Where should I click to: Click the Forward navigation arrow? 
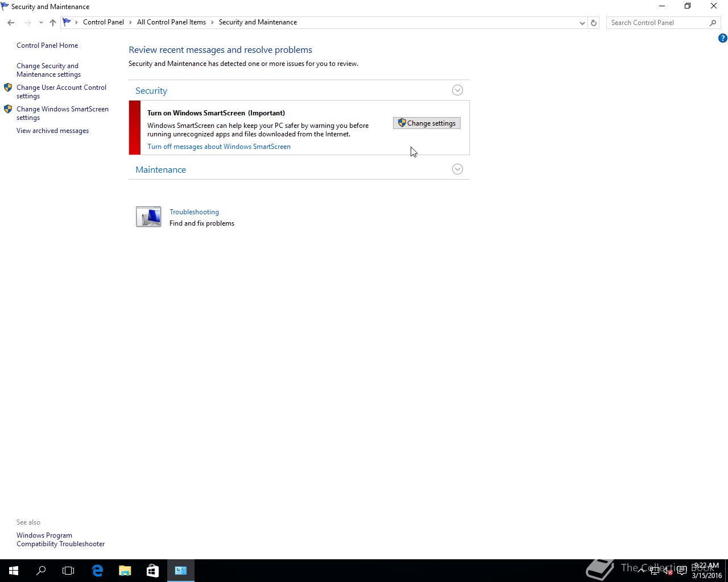(27, 23)
